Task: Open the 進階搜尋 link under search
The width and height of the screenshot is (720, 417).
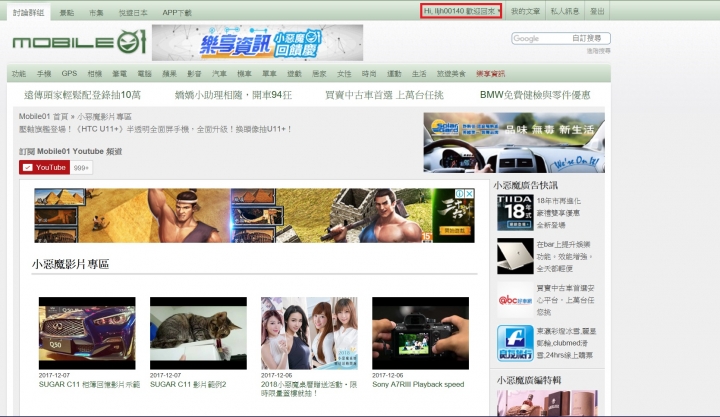Action: [x=598, y=51]
